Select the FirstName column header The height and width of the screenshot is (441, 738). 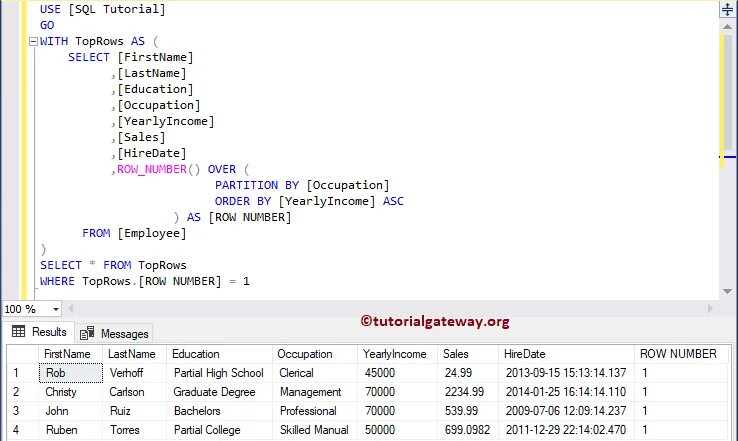tap(70, 354)
